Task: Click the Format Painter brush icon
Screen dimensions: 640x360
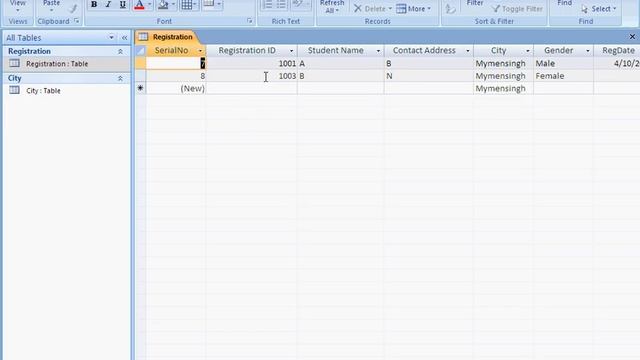Action: pos(73,8)
